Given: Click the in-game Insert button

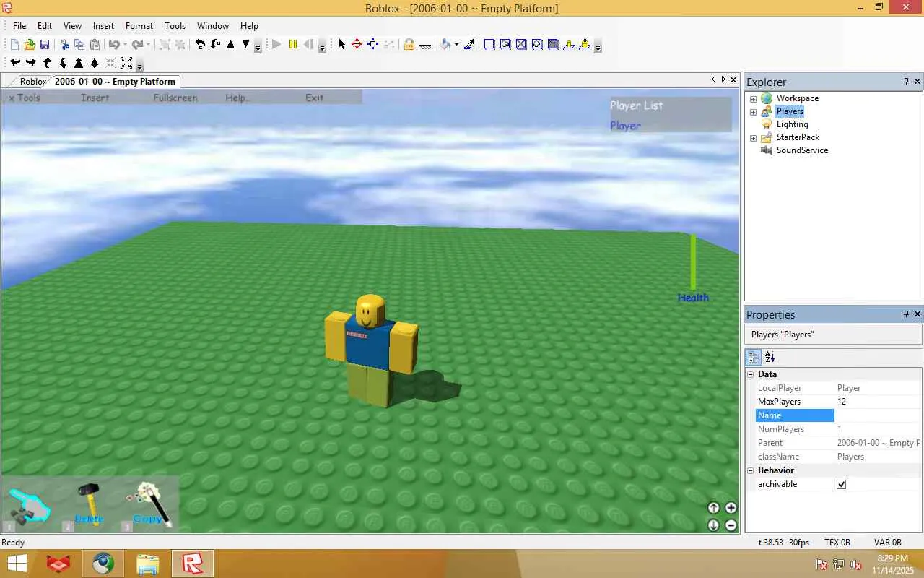Looking at the screenshot, I should click(x=95, y=98).
